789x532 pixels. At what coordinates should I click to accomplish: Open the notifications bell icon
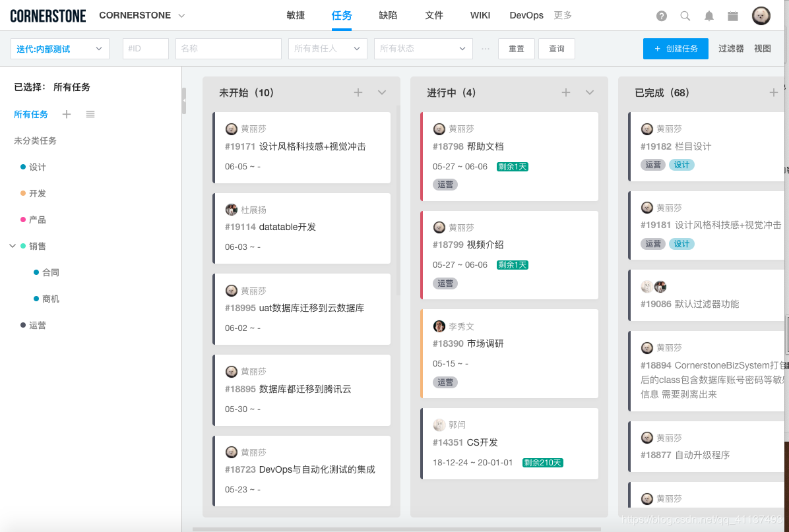709,16
